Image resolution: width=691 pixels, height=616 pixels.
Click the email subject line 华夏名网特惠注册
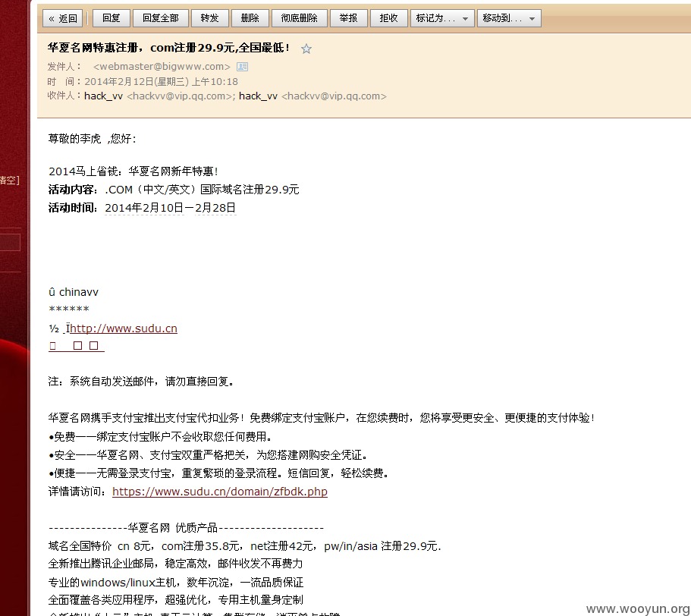(x=168, y=48)
